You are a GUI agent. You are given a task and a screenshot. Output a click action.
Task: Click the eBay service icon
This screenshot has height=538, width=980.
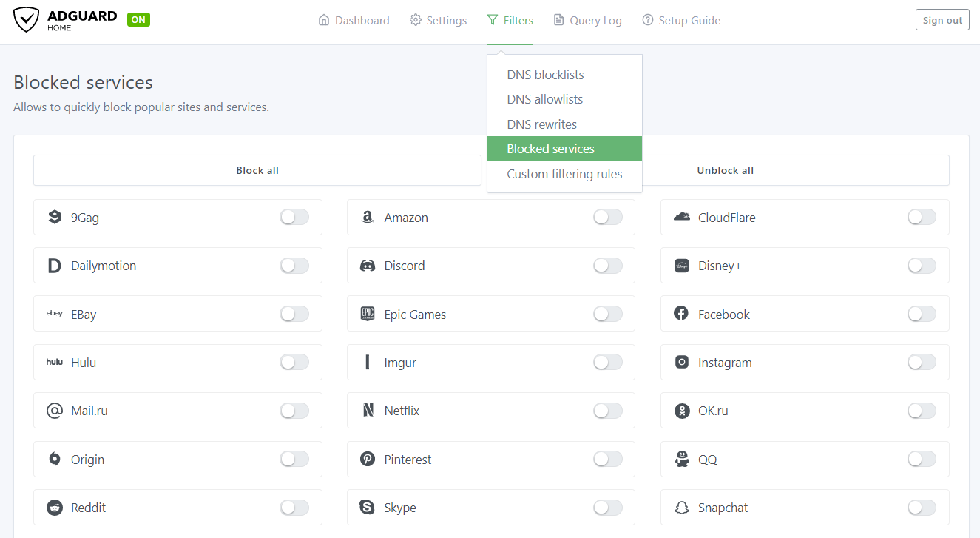(x=54, y=314)
